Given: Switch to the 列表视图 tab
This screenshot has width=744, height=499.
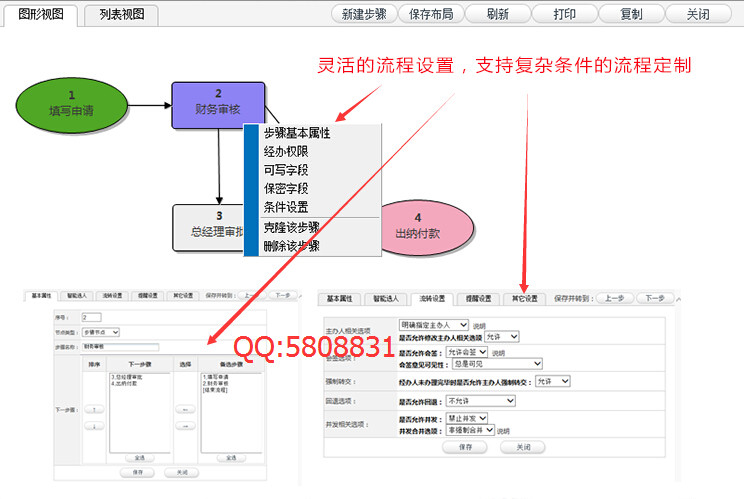Looking at the screenshot, I should [121, 15].
